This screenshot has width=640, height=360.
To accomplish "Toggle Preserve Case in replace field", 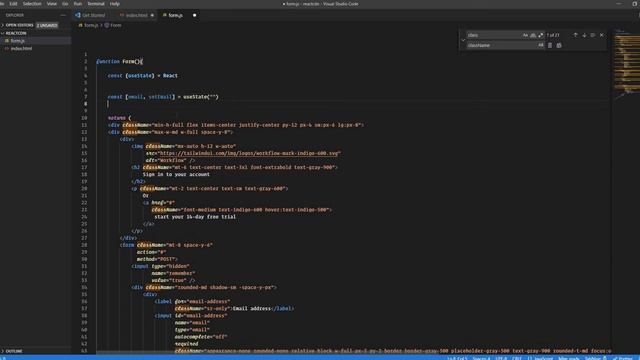I will tap(541, 45).
